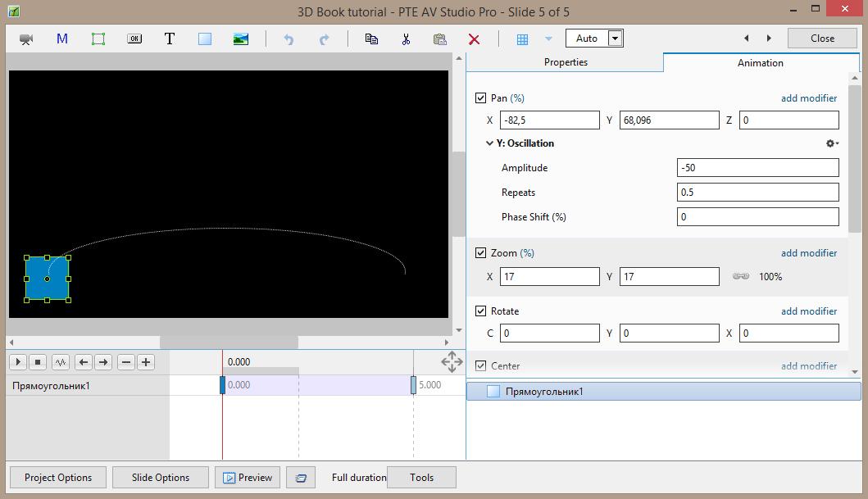The width and height of the screenshot is (868, 499).
Task: Disable the Rotate checkbox
Action: 481,311
